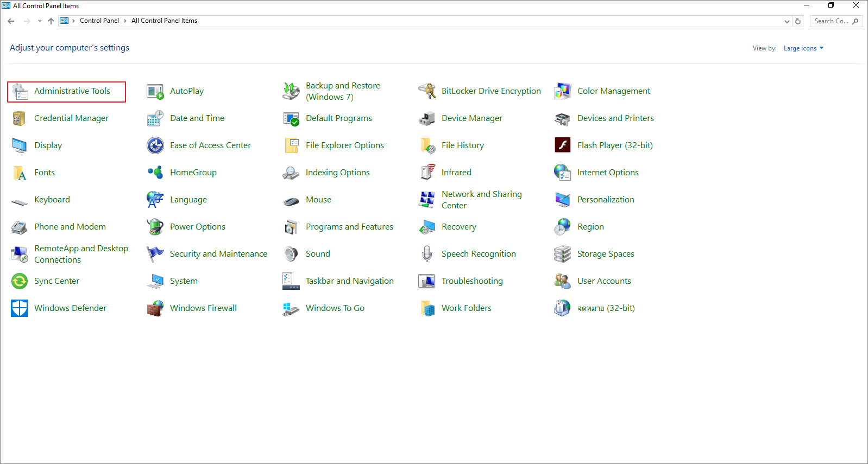This screenshot has width=868, height=464.
Task: Open the Color Management icon
Action: pyautogui.click(x=563, y=91)
